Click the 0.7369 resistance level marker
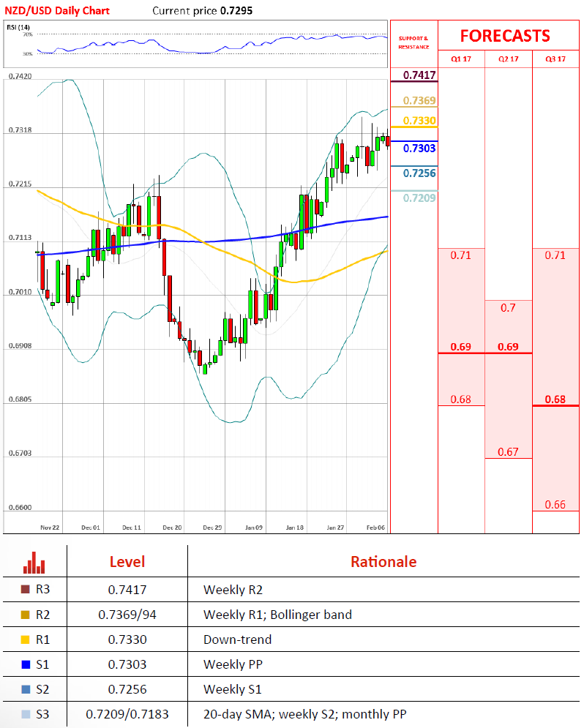584x728 pixels. tap(419, 101)
